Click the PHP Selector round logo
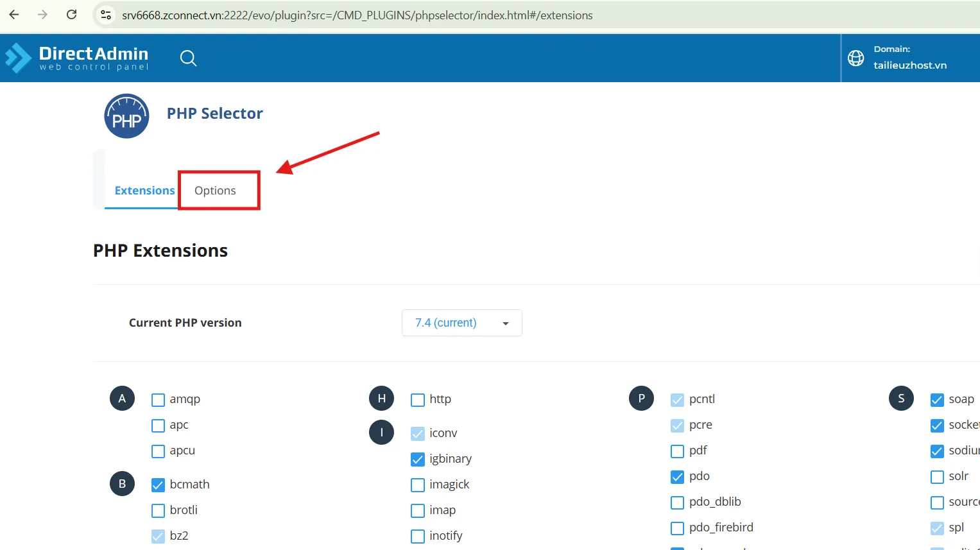Image resolution: width=980 pixels, height=550 pixels. [x=126, y=116]
